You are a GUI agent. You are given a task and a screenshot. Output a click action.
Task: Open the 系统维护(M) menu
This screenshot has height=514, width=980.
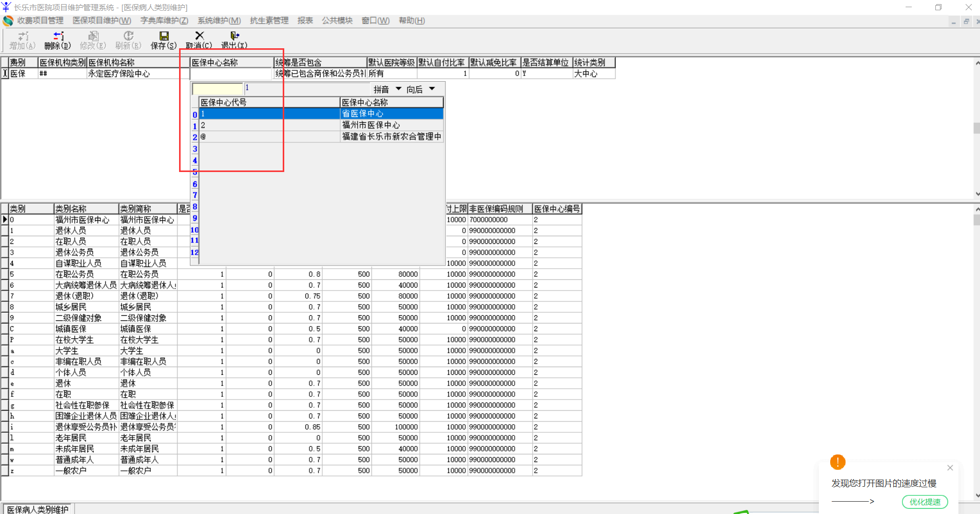point(219,21)
